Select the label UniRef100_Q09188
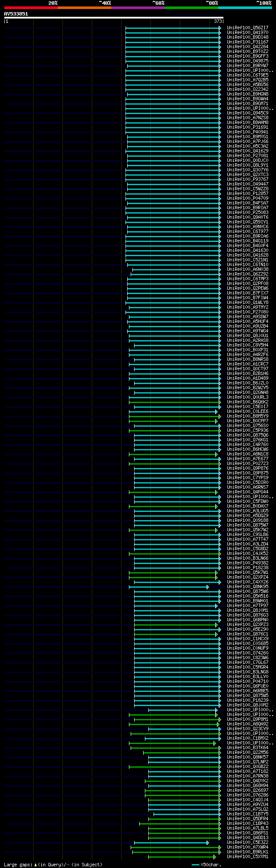 click(248, 520)
